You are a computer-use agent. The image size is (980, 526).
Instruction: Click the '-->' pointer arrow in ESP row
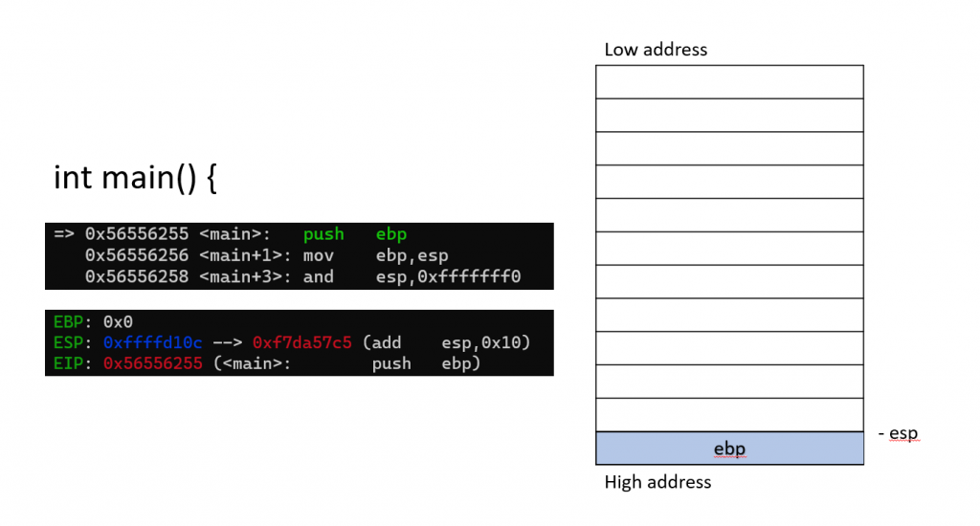228,342
